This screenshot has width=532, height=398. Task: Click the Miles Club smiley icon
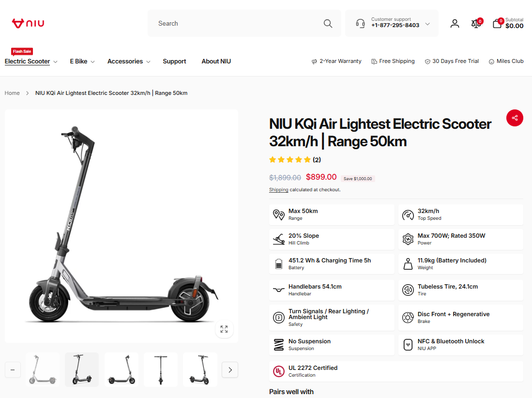491,61
